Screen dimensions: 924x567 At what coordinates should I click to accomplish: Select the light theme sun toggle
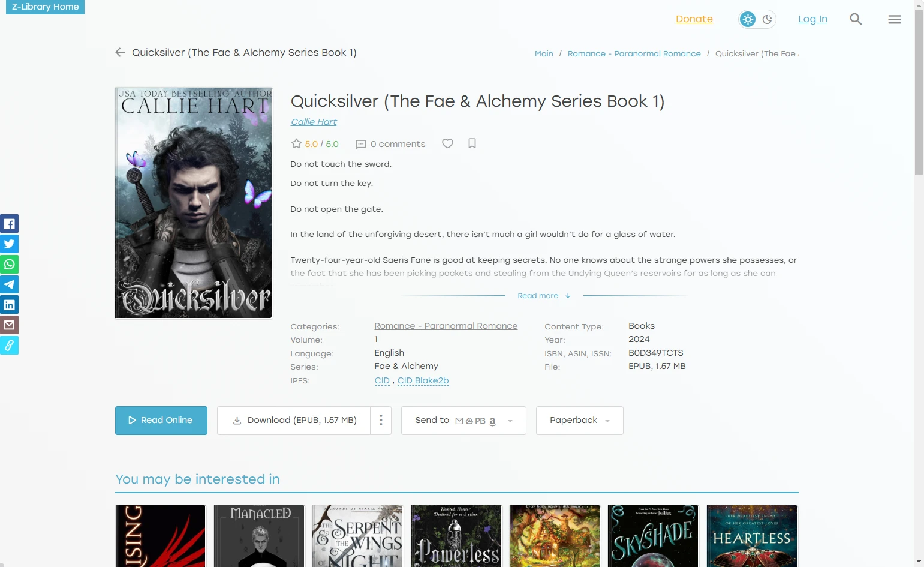point(748,19)
